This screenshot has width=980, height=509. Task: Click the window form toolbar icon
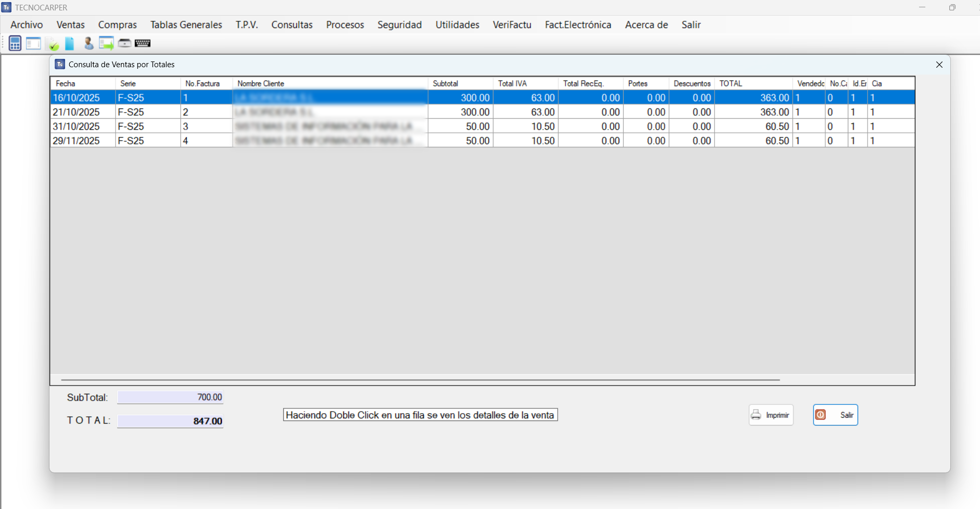tap(33, 44)
